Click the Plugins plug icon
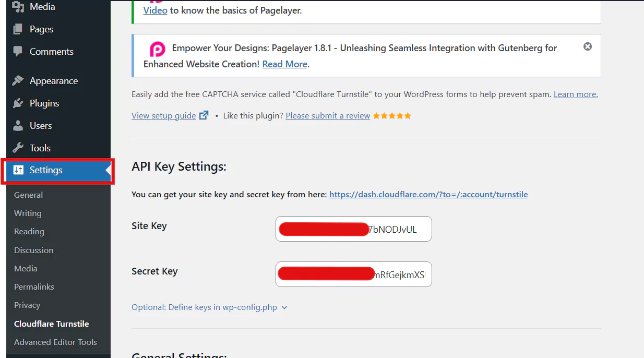The width and height of the screenshot is (644, 358). [x=18, y=103]
